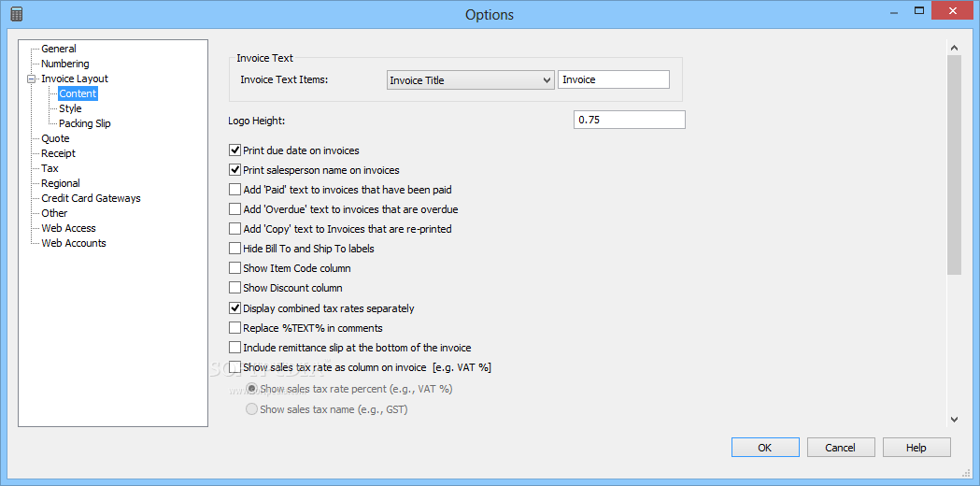Click the scrollbar down arrow

tap(954, 419)
